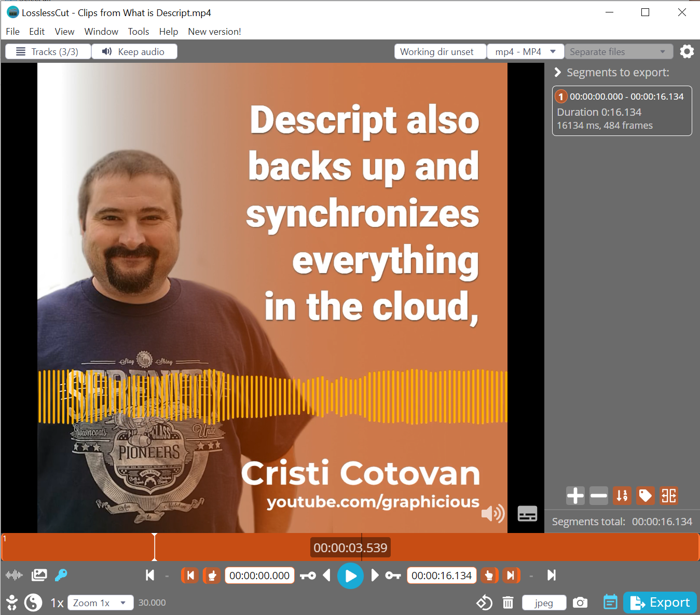Click the rotation preview icon
This screenshot has height=615, width=700.
tap(484, 603)
